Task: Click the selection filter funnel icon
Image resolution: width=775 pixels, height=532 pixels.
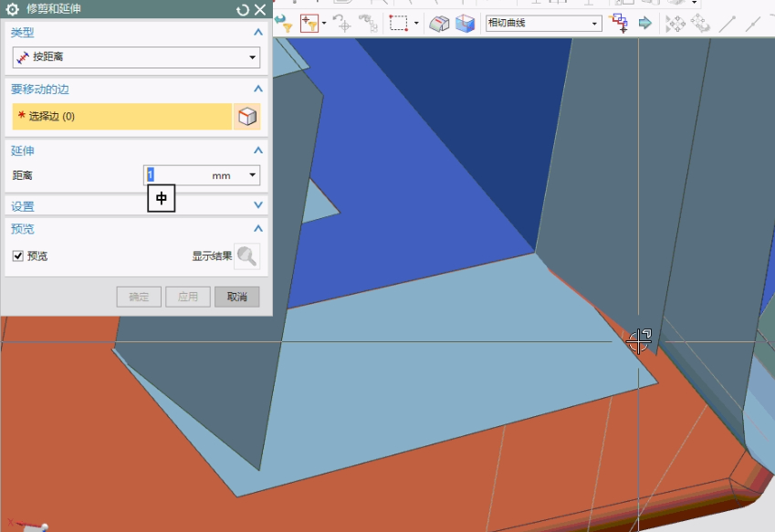Action: (x=309, y=23)
